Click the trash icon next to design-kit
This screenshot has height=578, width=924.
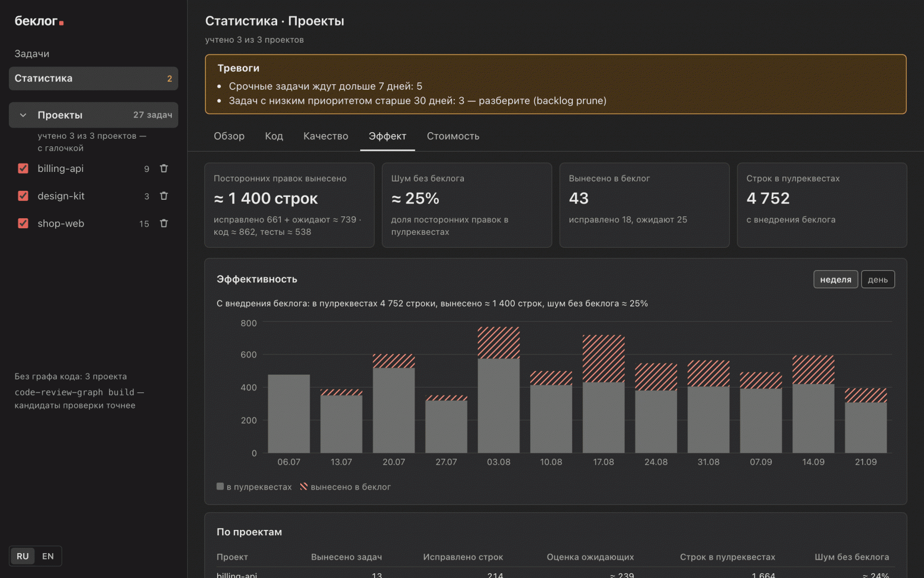(x=164, y=196)
